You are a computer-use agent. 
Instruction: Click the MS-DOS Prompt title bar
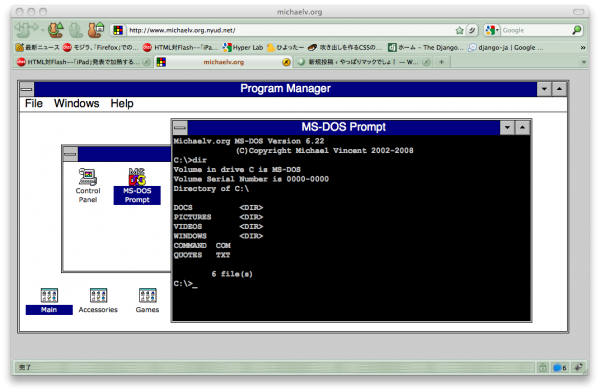click(x=344, y=127)
